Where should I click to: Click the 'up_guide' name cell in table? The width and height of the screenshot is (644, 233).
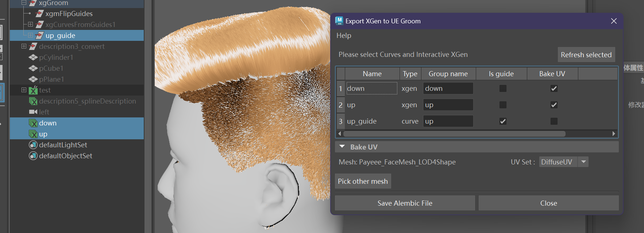pos(371,121)
